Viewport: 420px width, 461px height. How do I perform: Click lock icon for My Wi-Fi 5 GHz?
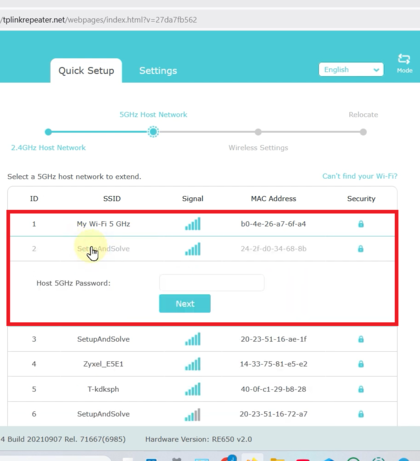tap(361, 224)
